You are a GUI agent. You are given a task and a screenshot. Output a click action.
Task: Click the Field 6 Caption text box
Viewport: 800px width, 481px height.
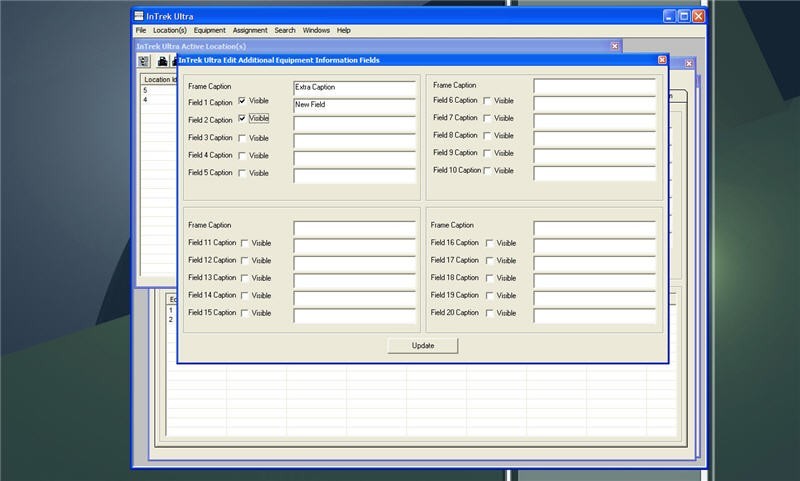click(x=595, y=103)
